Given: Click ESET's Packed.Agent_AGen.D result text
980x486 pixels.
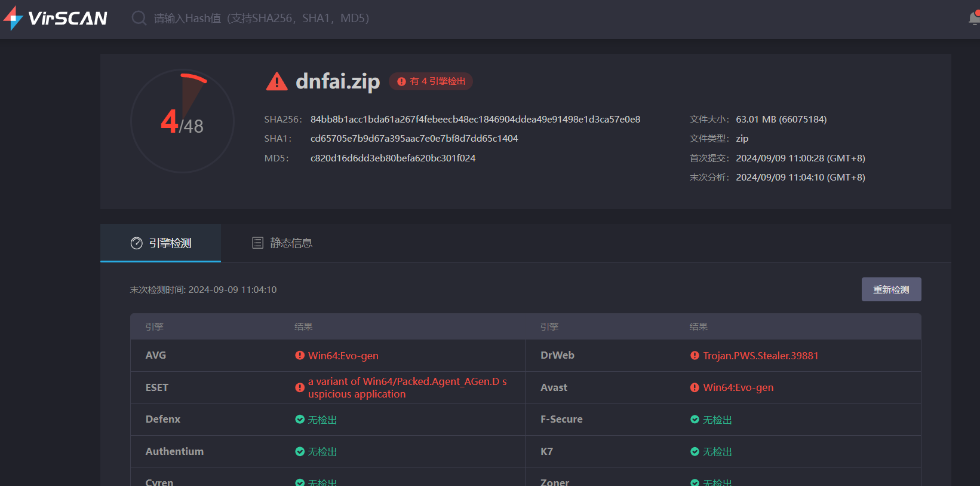Looking at the screenshot, I should click(407, 388).
